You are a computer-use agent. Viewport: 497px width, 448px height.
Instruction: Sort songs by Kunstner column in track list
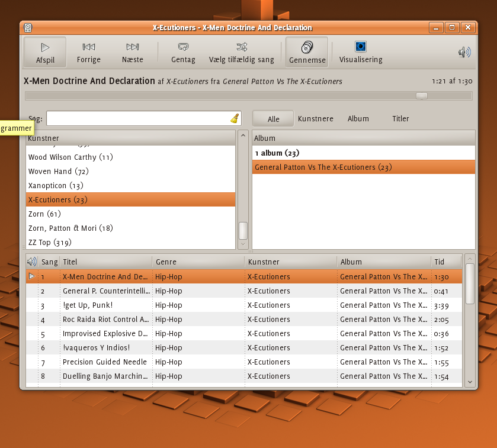[x=291, y=262]
